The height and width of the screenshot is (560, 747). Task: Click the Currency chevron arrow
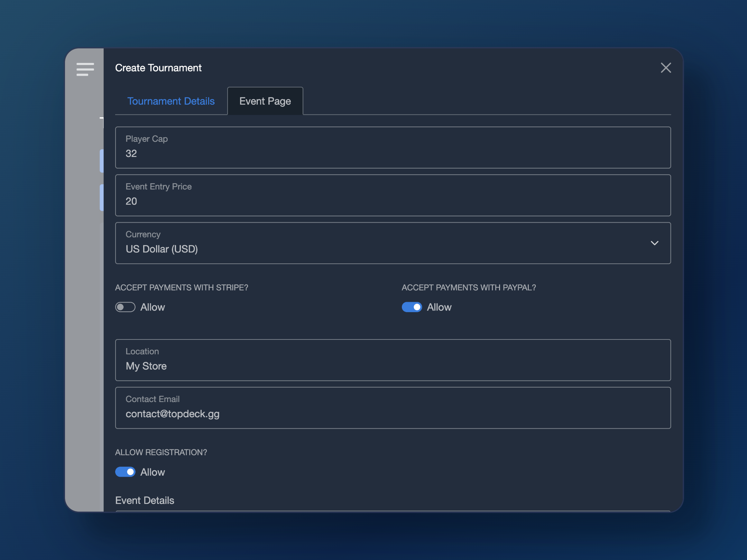[654, 243]
